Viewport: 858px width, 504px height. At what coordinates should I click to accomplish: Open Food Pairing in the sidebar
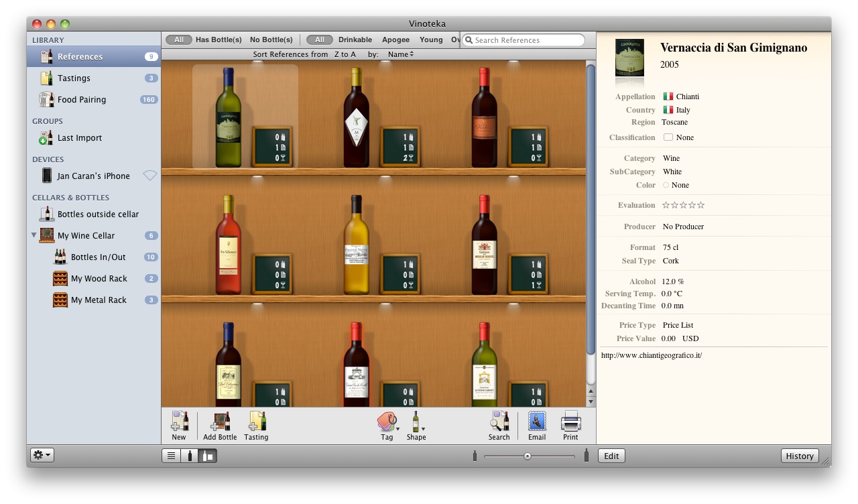[x=81, y=100]
